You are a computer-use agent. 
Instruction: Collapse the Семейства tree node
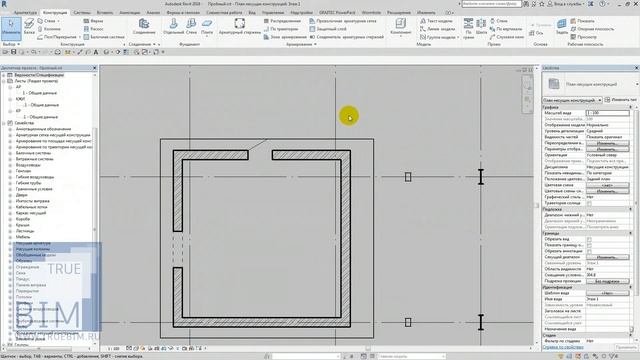pyautogui.click(x=4, y=123)
